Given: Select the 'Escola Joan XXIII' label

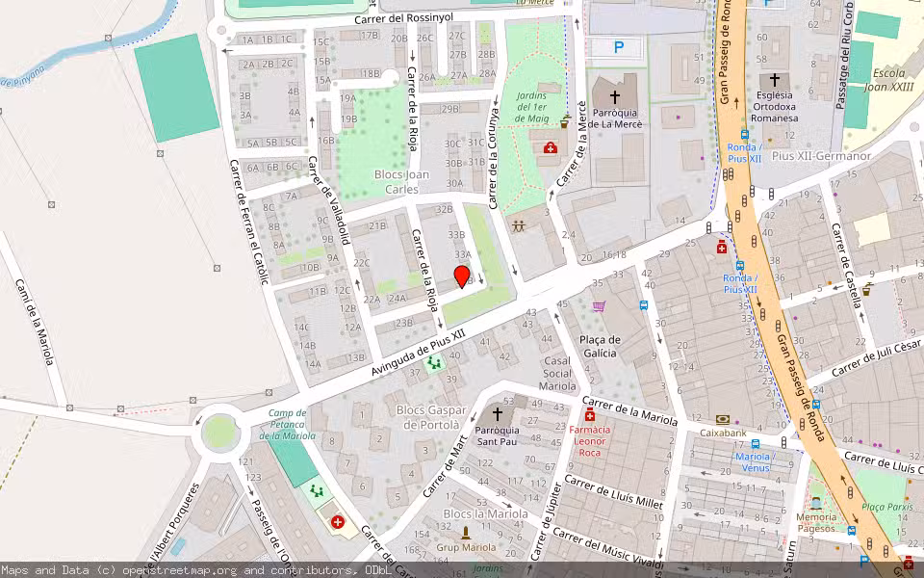Looking at the screenshot, I should pos(889,80).
